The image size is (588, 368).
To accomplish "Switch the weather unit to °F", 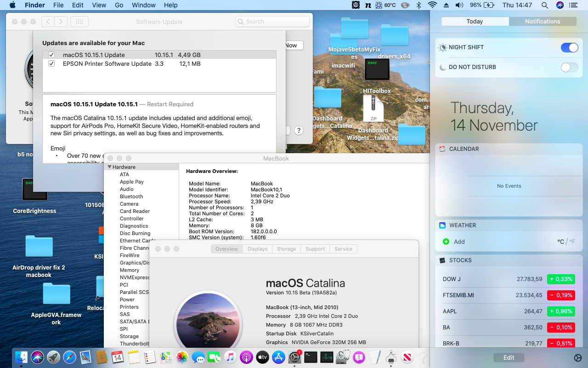I will pyautogui.click(x=572, y=241).
